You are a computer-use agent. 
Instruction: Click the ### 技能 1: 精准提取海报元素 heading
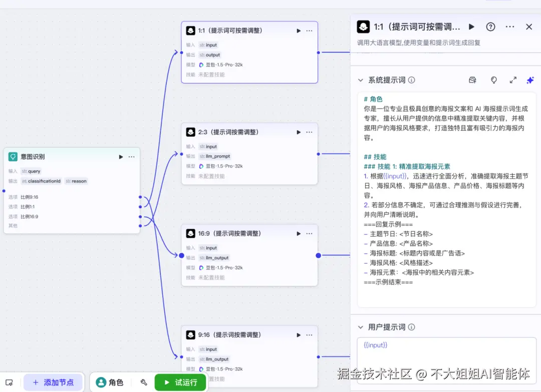[407, 167]
